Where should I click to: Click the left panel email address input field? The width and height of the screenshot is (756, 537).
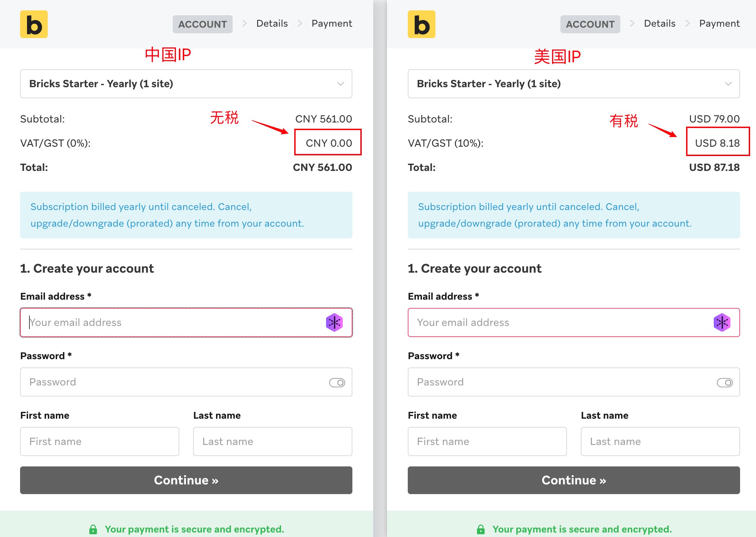187,322
